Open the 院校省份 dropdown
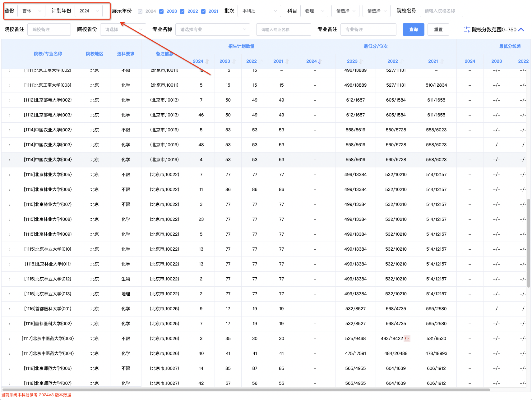Image resolution: width=532 pixels, height=400 pixels. [x=123, y=30]
